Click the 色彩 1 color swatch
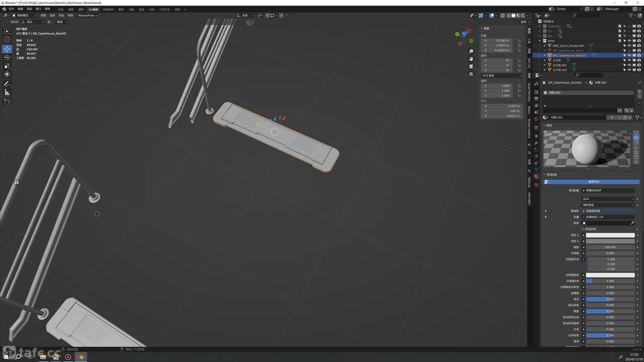 pos(610,235)
